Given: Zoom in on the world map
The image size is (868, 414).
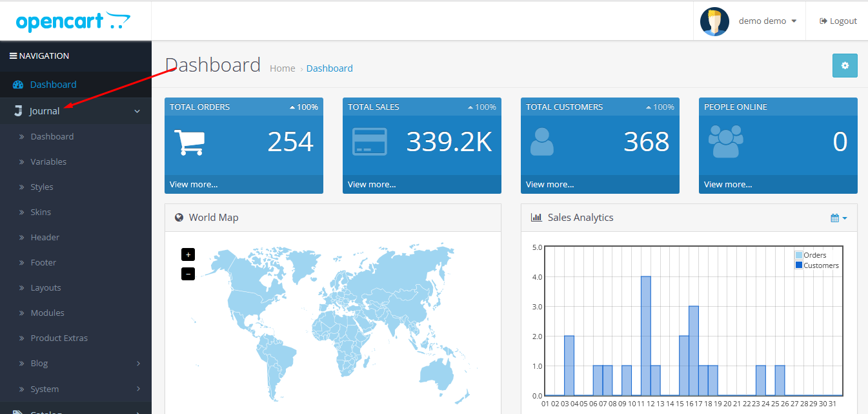Looking at the screenshot, I should click(188, 254).
